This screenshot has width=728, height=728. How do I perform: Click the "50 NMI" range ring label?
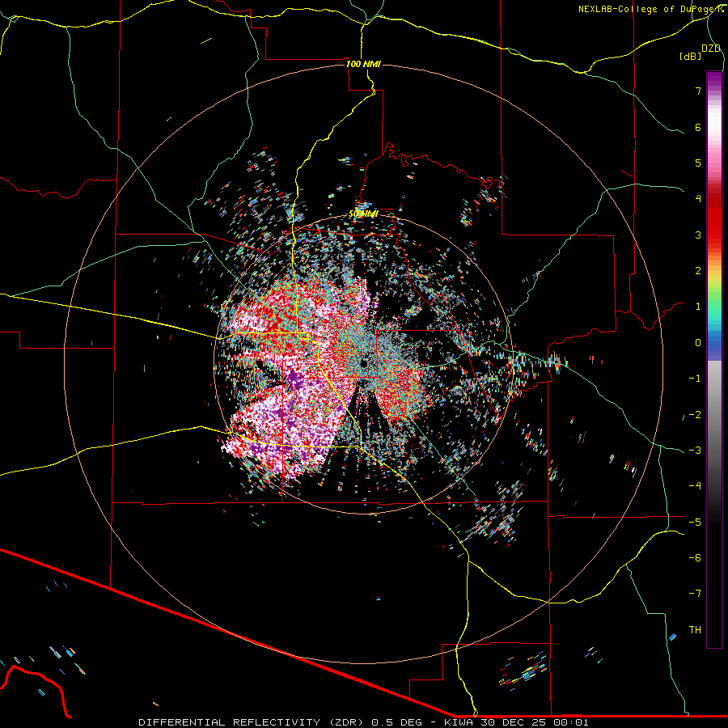point(363,214)
